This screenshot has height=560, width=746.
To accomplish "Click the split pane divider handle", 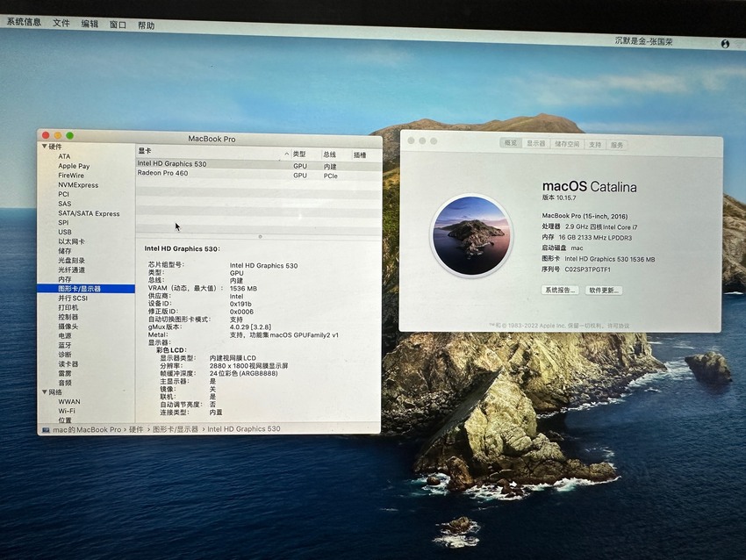I will (260, 236).
